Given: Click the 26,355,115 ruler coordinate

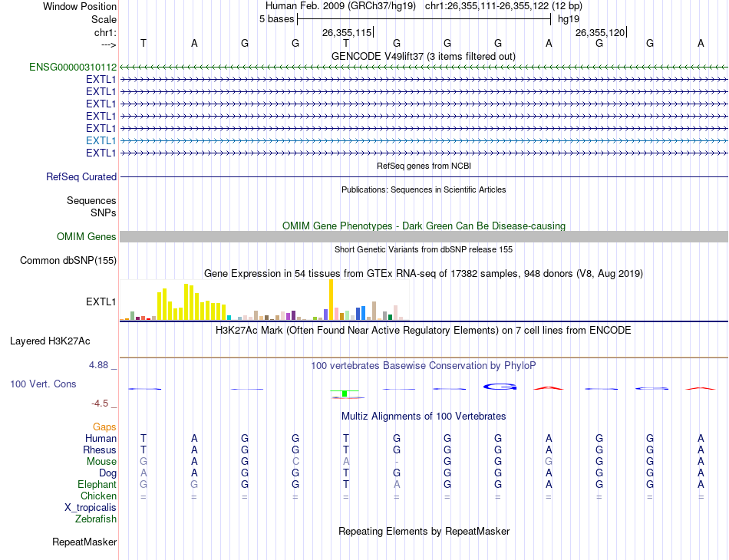Looking at the screenshot, I should point(347,32).
